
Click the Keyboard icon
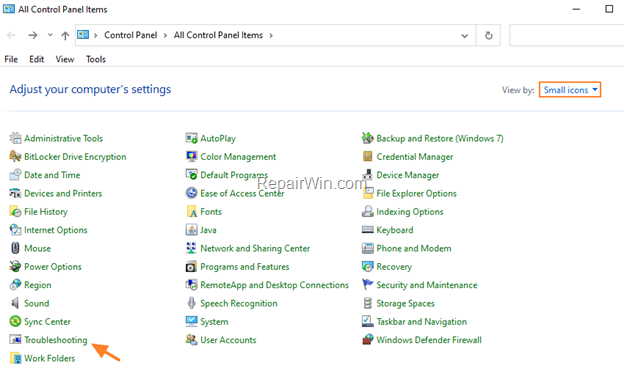click(x=367, y=230)
